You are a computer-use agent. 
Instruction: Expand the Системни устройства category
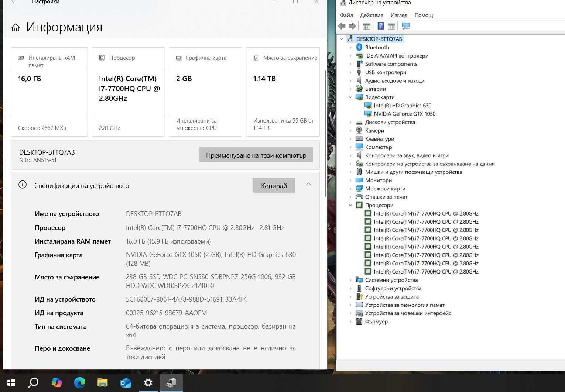[x=350, y=280]
